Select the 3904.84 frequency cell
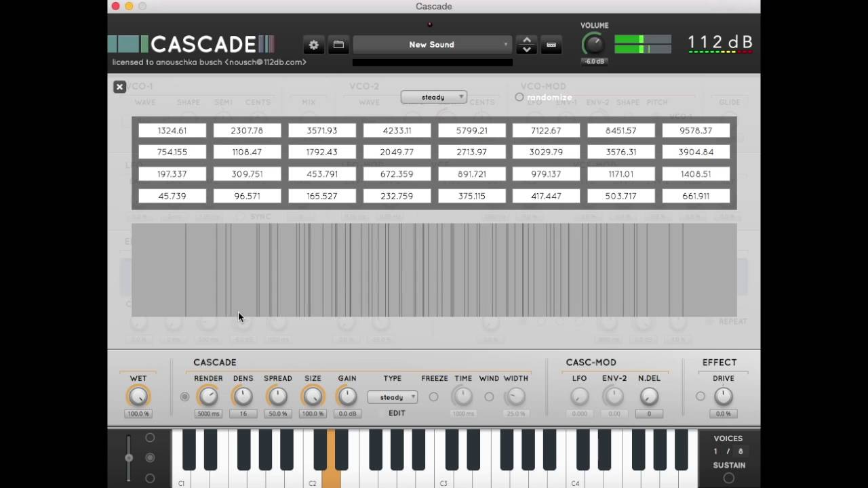The image size is (868, 488). [x=696, y=152]
